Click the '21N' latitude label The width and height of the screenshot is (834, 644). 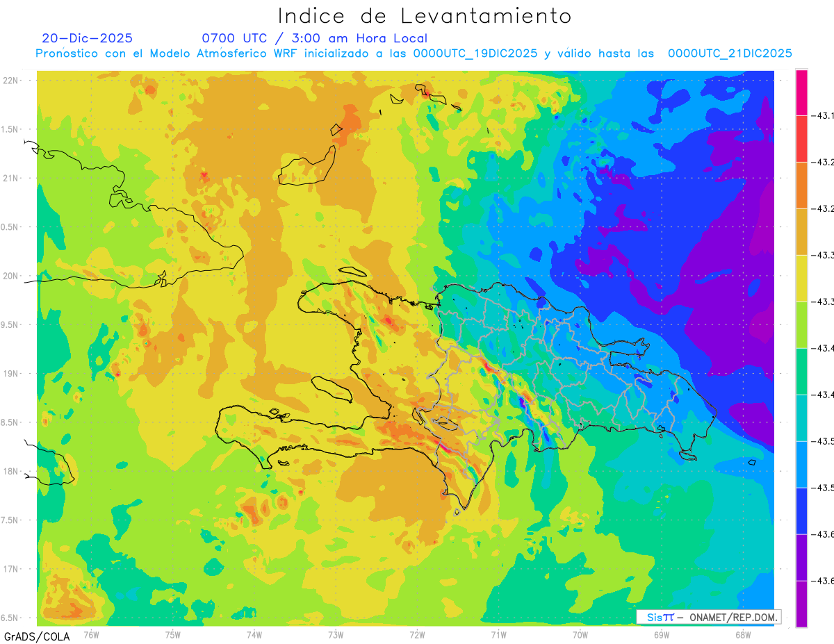point(12,178)
